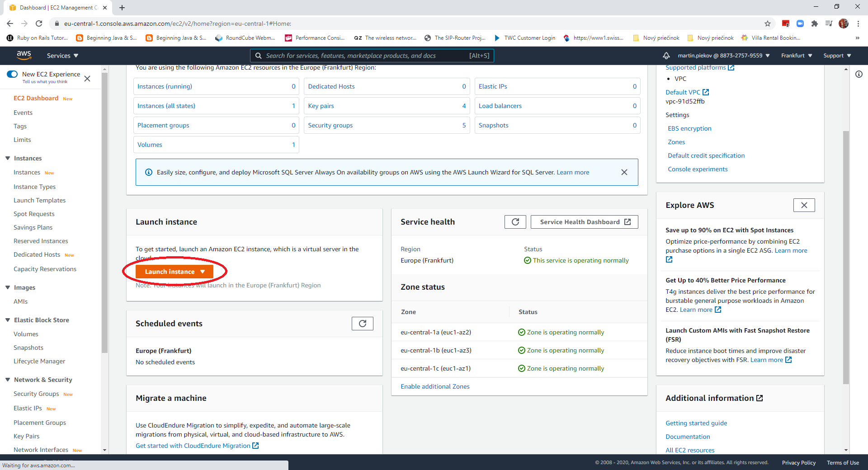Collapse the Images sidebar section

(8, 287)
